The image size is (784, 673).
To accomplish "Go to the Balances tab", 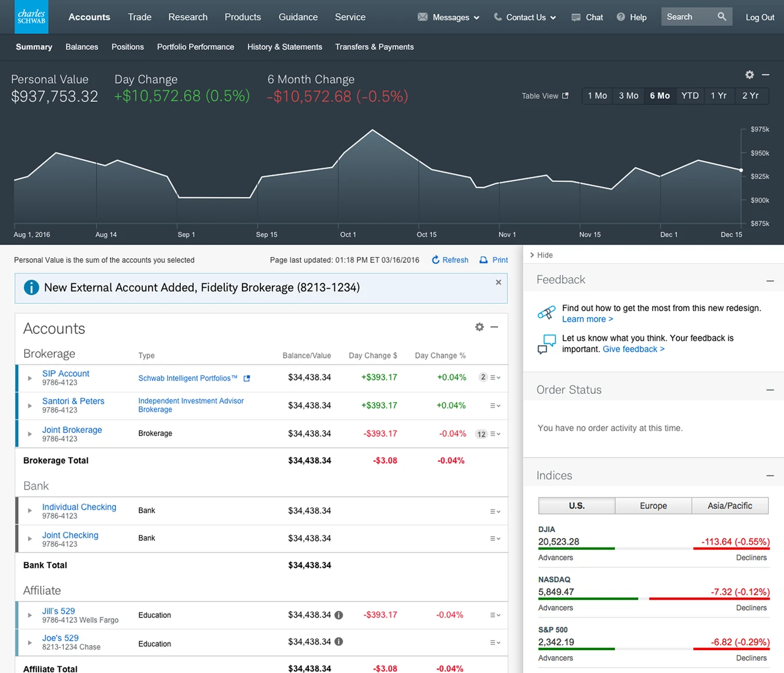I will click(82, 46).
